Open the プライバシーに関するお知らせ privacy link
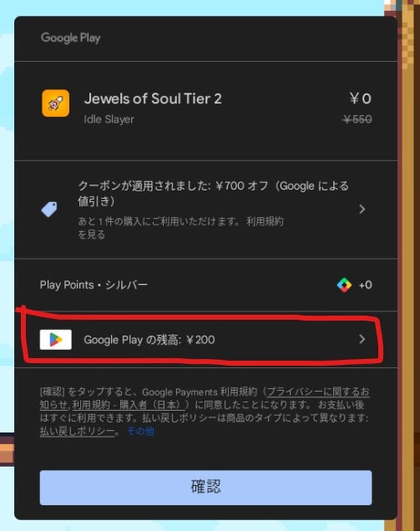 tap(205, 398)
